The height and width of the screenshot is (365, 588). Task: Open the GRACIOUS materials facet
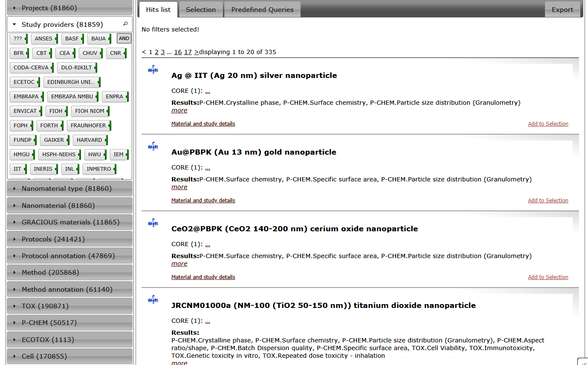coord(70,222)
